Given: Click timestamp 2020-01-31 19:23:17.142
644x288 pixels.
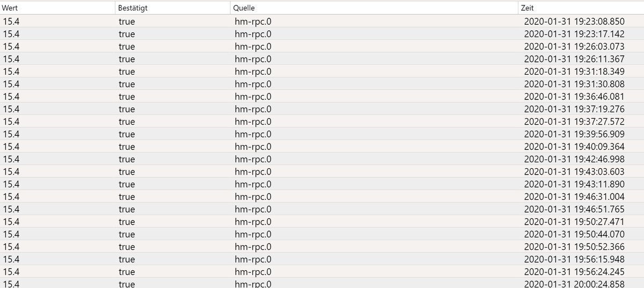Looking at the screenshot, I should [574, 34].
